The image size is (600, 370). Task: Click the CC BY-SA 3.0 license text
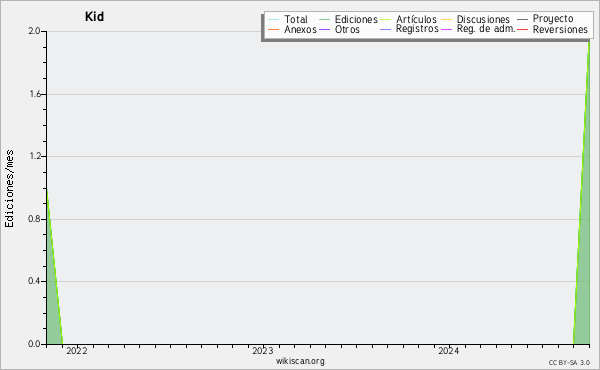click(x=569, y=363)
